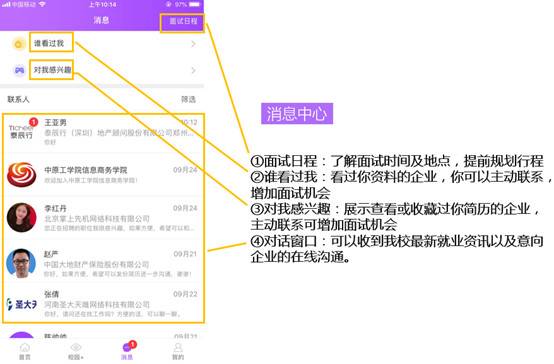Switch to the 校园+ campus tab
This screenshot has width=554, height=364.
coord(76,351)
